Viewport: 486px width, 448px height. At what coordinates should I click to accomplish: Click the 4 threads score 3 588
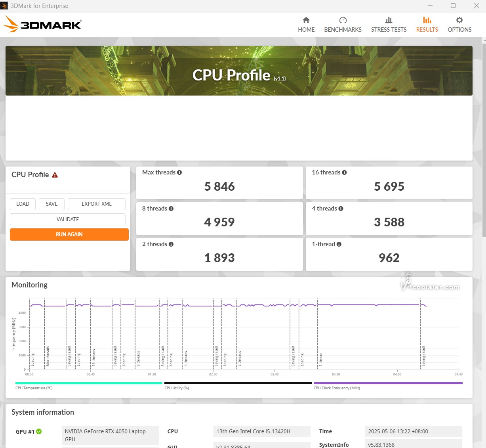click(x=389, y=222)
